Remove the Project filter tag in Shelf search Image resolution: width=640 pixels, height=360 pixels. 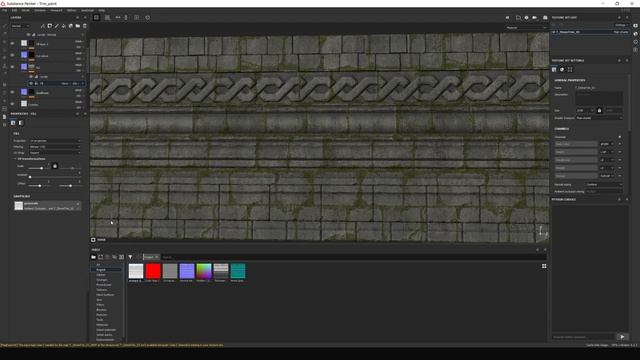point(156,257)
